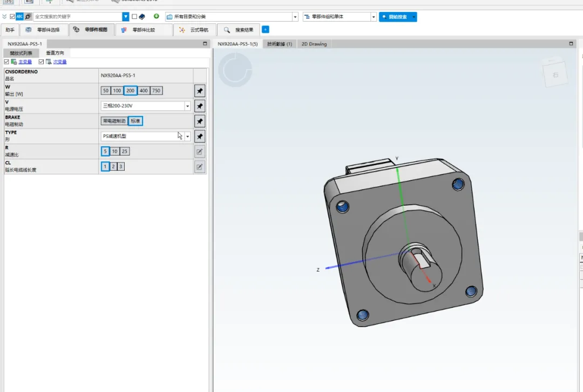The height and width of the screenshot is (392, 583).
Task: Switch to the 零部件选择 tab
Action: coord(44,30)
